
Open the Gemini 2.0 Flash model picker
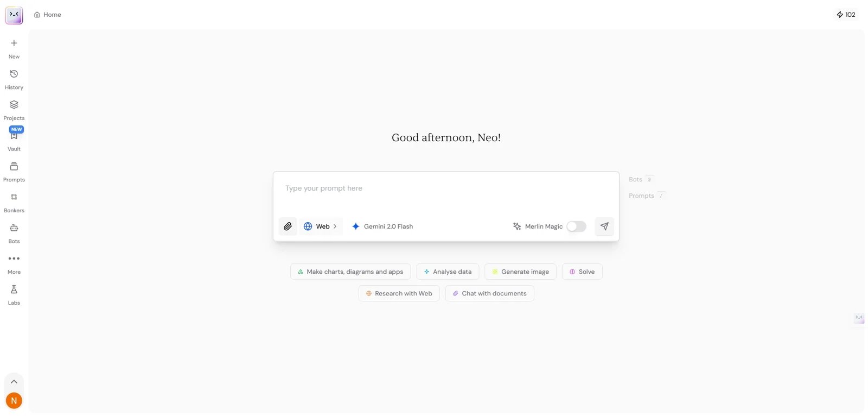(382, 226)
